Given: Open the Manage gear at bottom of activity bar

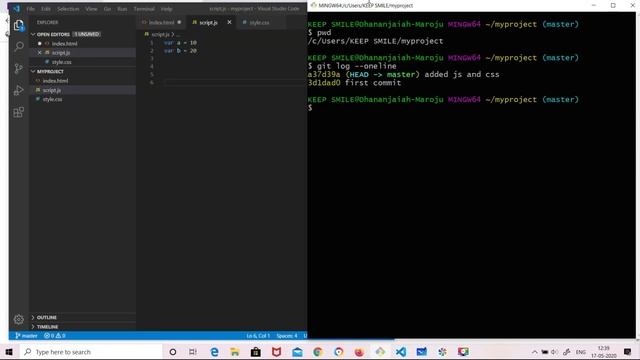Looking at the screenshot, I should click(x=18, y=319).
